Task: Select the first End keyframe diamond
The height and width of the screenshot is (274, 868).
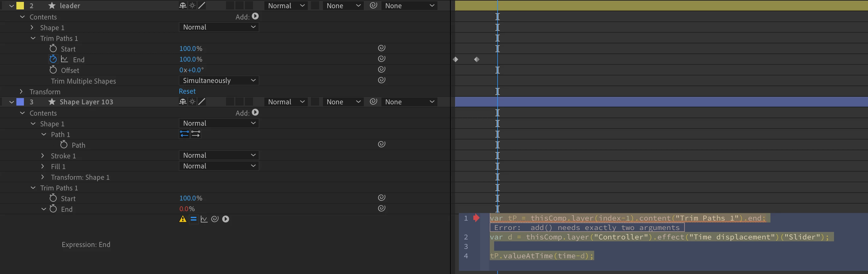Action: coord(456,59)
